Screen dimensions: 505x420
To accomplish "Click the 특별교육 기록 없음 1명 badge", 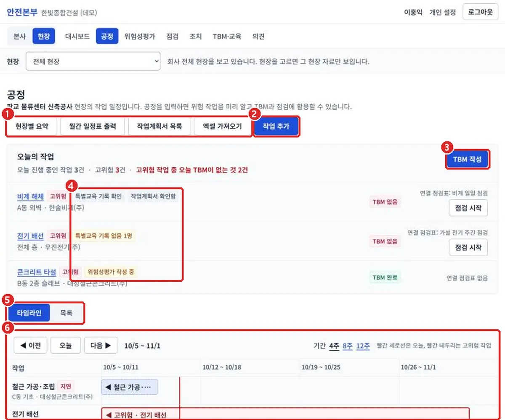I will (104, 235).
